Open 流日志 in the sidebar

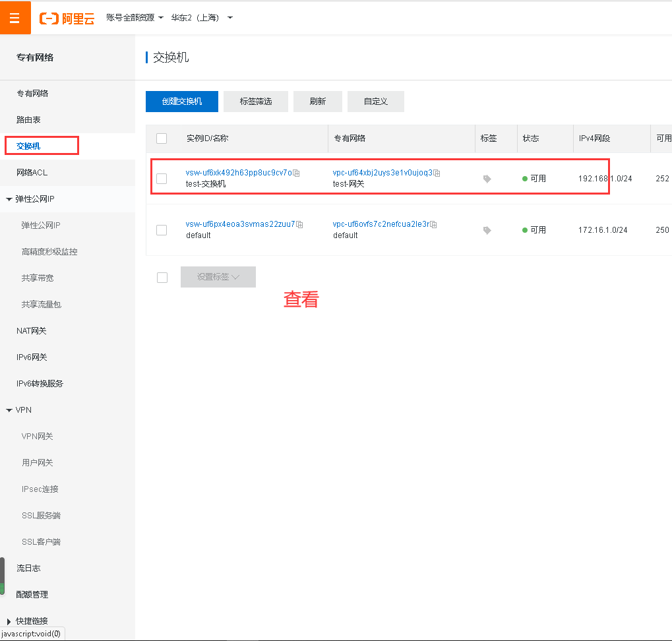click(x=28, y=568)
